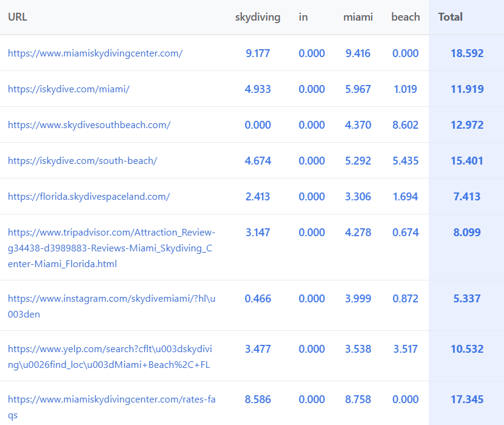Select total value 15.401
The height and width of the screenshot is (425, 504).
[467, 160]
